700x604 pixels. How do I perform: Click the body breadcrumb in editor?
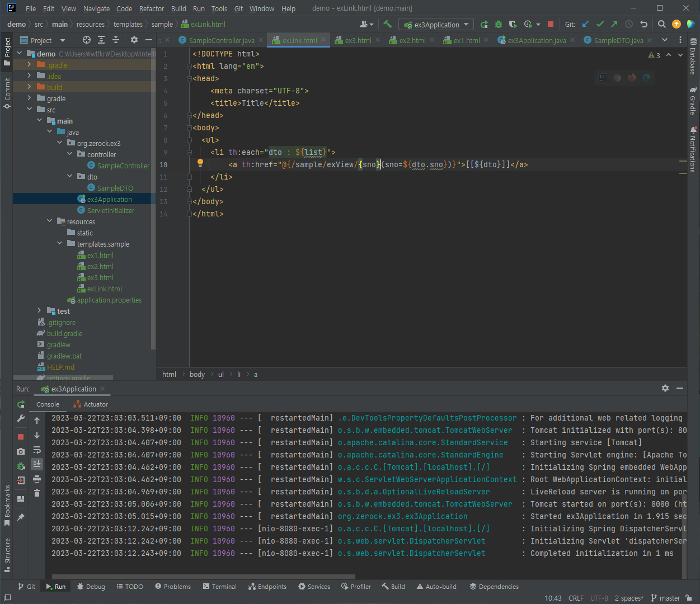(x=197, y=374)
